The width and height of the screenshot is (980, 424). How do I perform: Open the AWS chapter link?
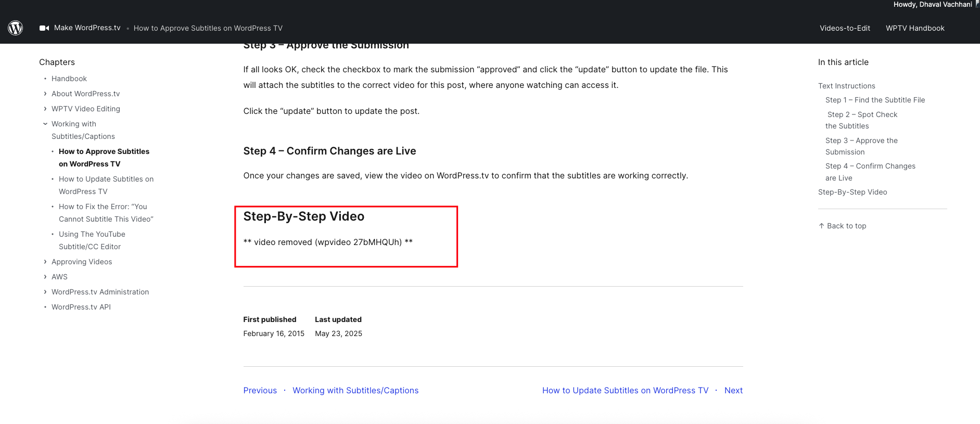click(59, 277)
